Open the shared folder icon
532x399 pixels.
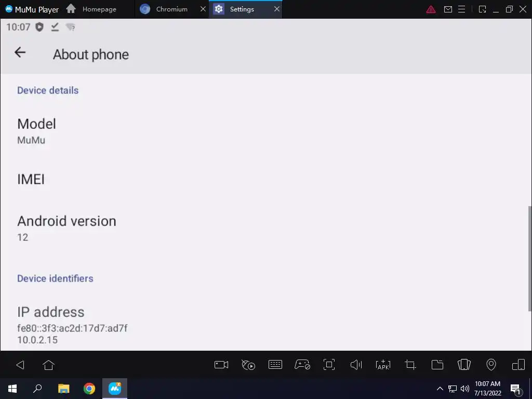tap(437, 365)
